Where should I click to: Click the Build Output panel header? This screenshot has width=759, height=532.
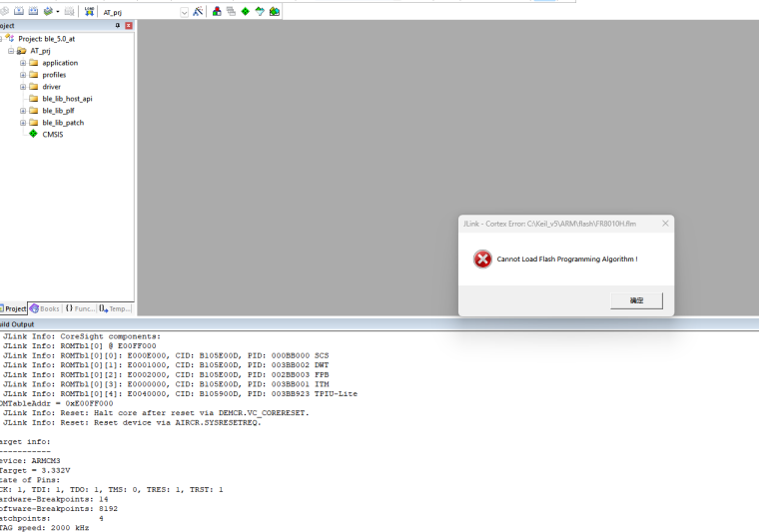click(x=379, y=324)
